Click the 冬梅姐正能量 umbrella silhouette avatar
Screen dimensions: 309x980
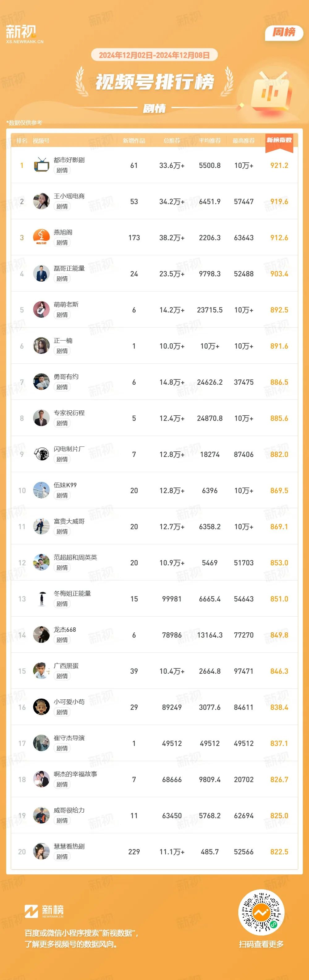tap(41, 599)
